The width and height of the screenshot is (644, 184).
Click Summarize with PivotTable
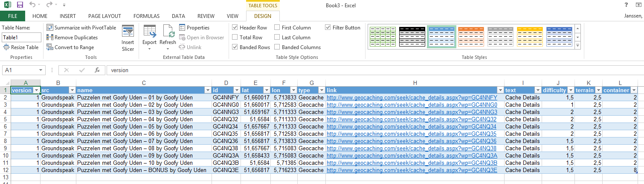81,27
